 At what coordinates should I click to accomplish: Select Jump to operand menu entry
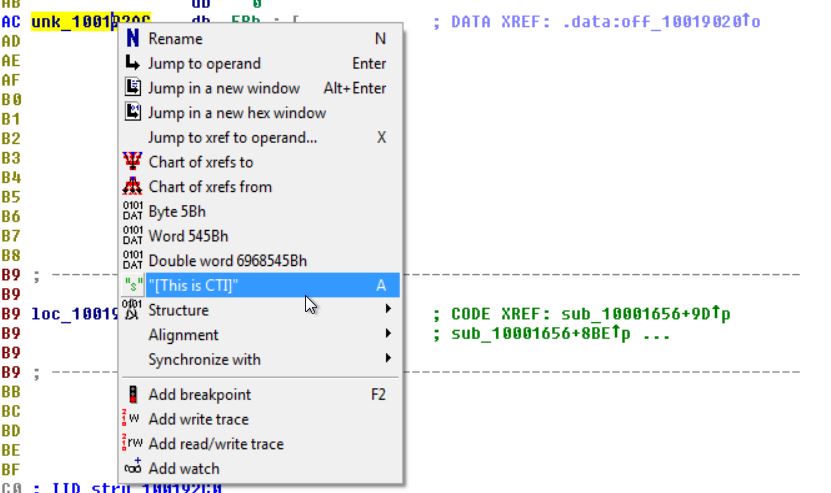(x=261, y=63)
